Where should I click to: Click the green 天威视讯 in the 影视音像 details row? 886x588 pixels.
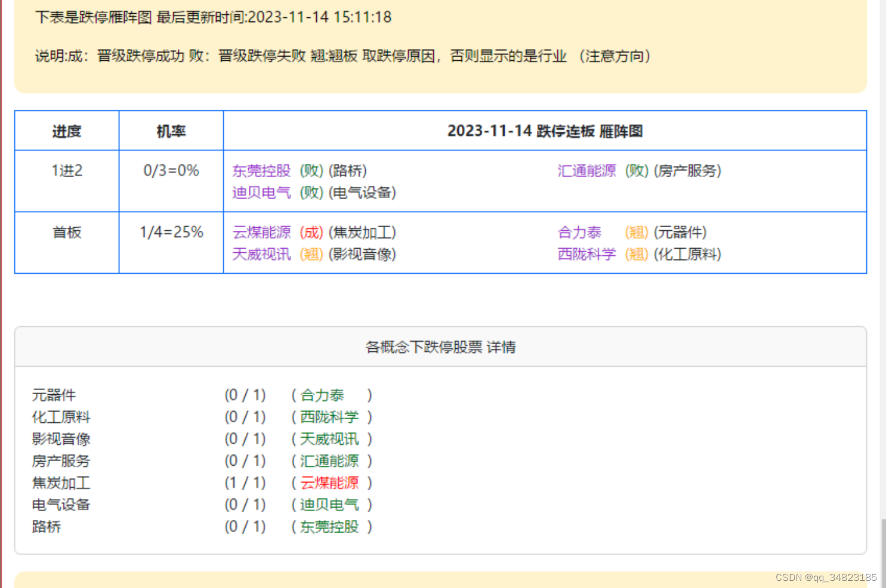click(329, 440)
